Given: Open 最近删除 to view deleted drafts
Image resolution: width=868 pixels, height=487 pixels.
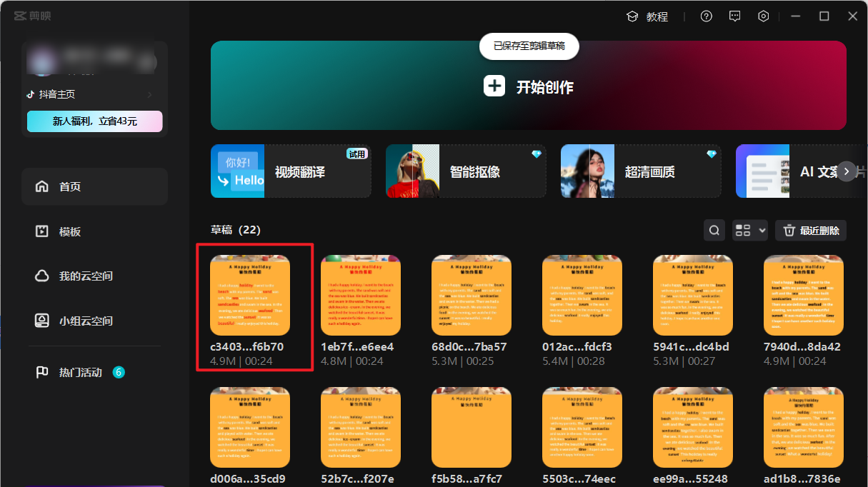Looking at the screenshot, I should [811, 230].
